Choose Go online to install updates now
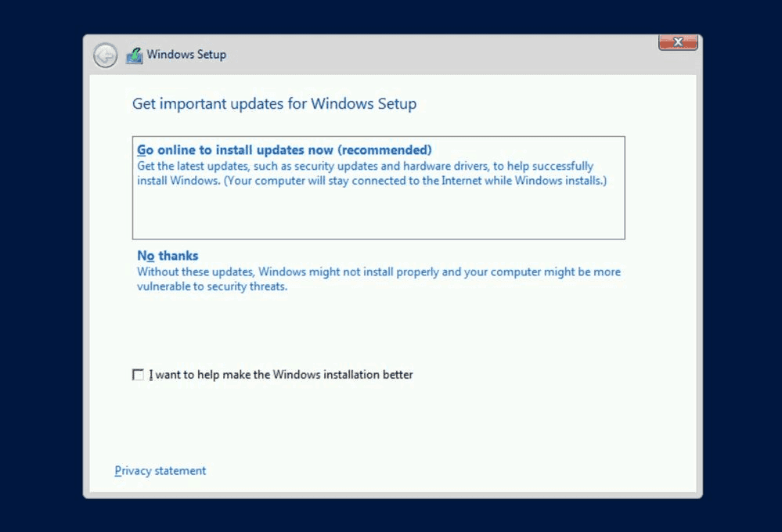The image size is (782, 532). (x=284, y=149)
